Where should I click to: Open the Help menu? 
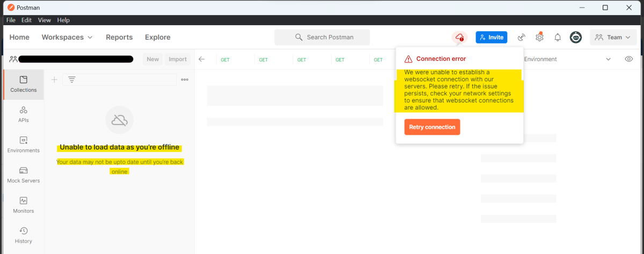coord(63,20)
